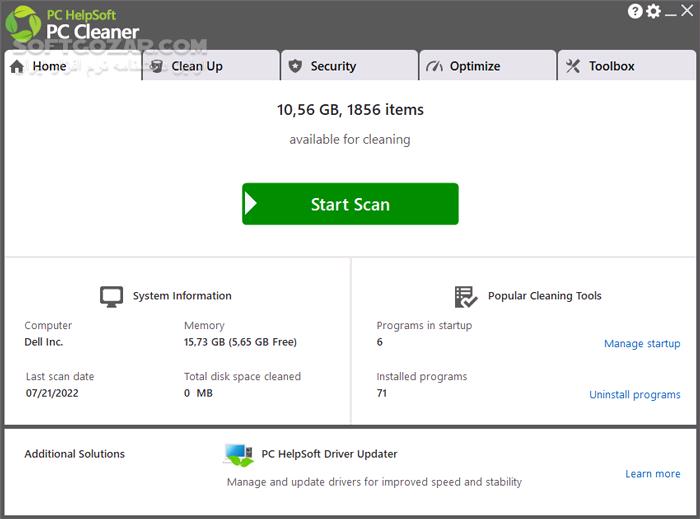Click the "PC Cleaner" title text

click(x=93, y=32)
